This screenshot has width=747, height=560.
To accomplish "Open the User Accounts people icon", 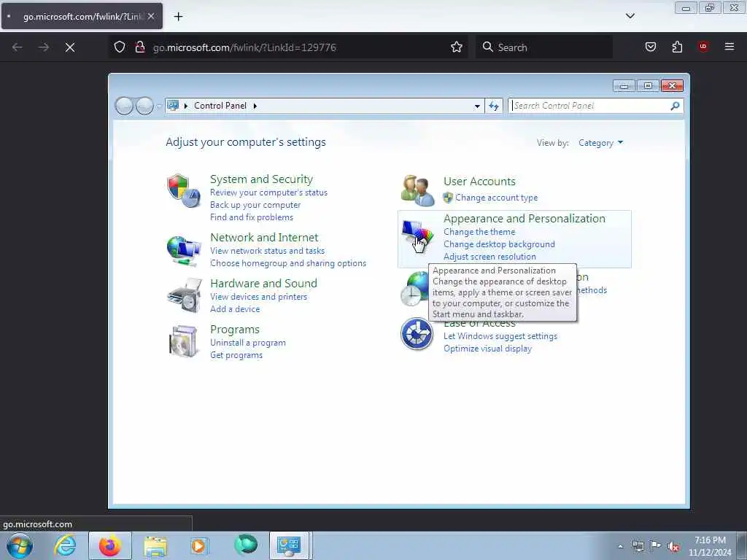I will [x=417, y=190].
